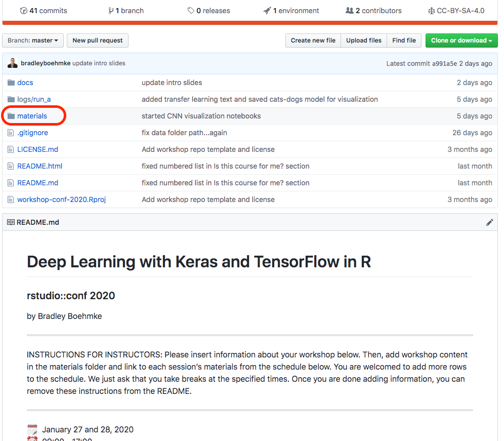The height and width of the screenshot is (441, 504).
Task: Click the license scale icon
Action: pyautogui.click(x=431, y=11)
